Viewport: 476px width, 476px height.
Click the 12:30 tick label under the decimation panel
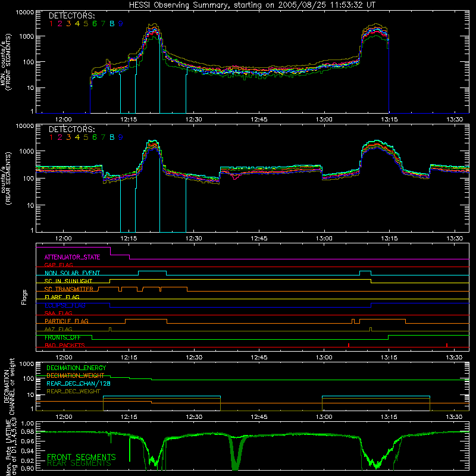(x=194, y=417)
